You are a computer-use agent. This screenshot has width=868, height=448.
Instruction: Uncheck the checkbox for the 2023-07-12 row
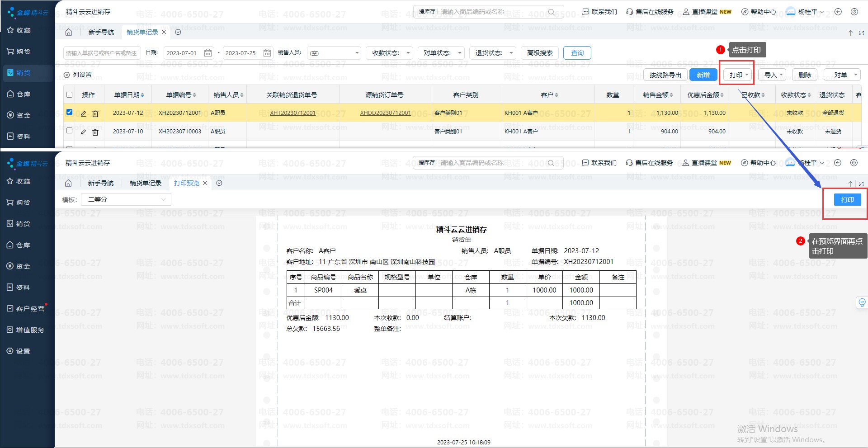pyautogui.click(x=69, y=112)
